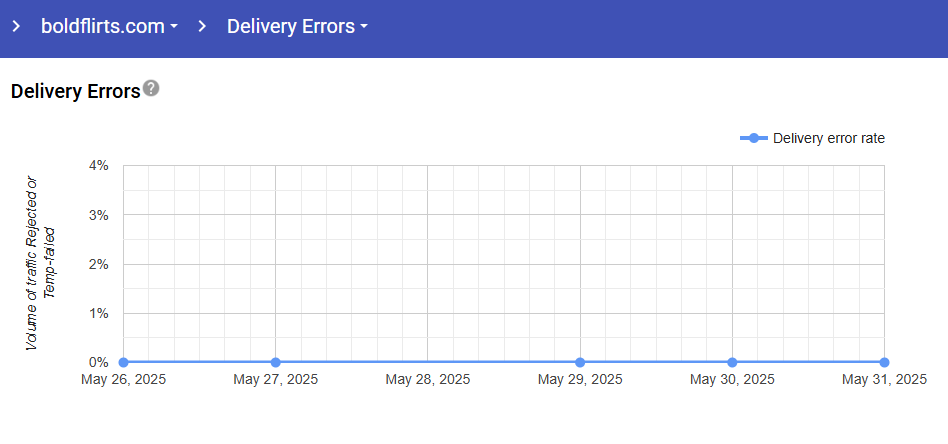The image size is (948, 444).
Task: Click the legend's blue line marker
Action: click(754, 138)
